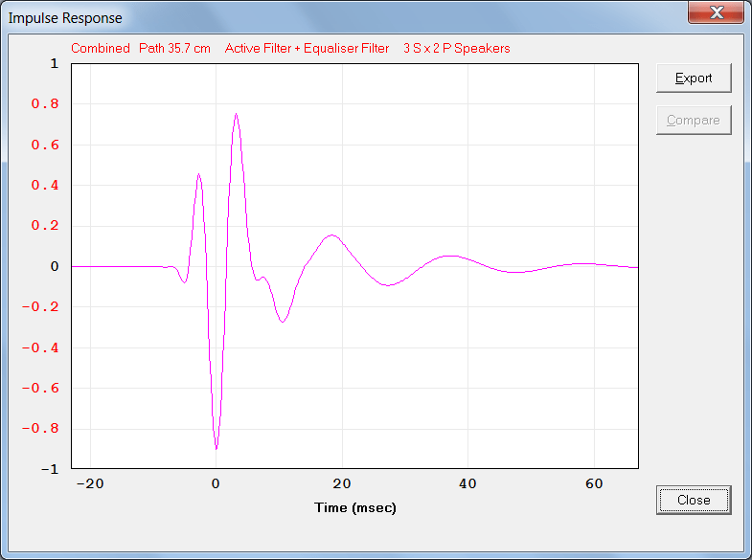Click the y-axis value -0.6
The image size is (752, 560).
40,388
